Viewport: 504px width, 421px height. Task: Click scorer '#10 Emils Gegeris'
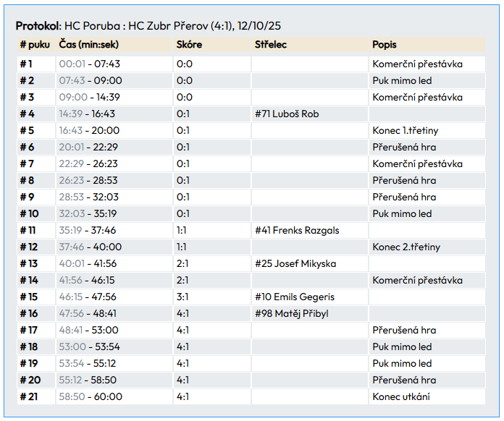click(x=295, y=297)
